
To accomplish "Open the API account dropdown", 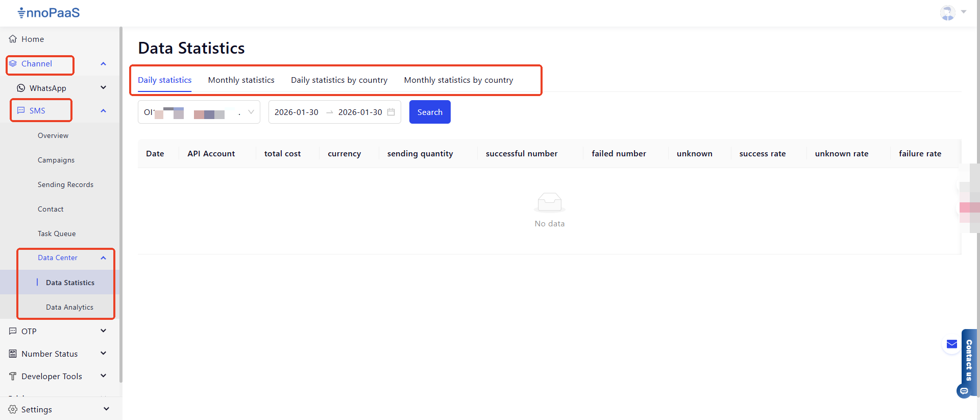I will (199, 112).
